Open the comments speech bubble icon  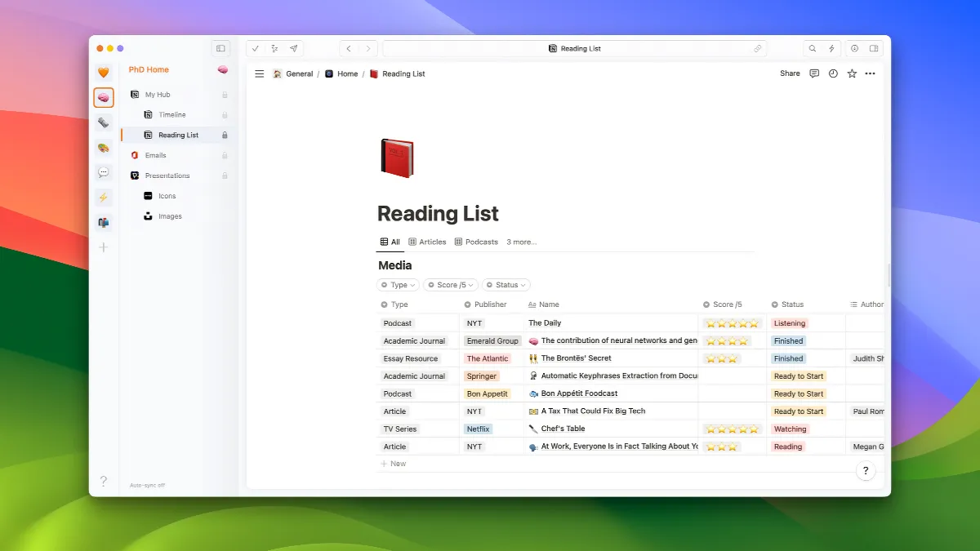point(814,73)
